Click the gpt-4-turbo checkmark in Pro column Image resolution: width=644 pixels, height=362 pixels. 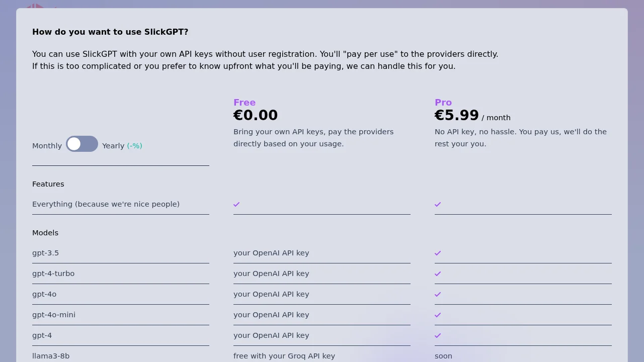click(437, 274)
